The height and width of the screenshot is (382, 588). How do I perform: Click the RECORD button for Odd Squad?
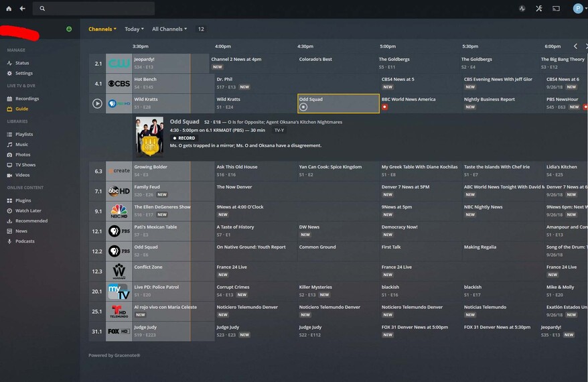pyautogui.click(x=183, y=138)
